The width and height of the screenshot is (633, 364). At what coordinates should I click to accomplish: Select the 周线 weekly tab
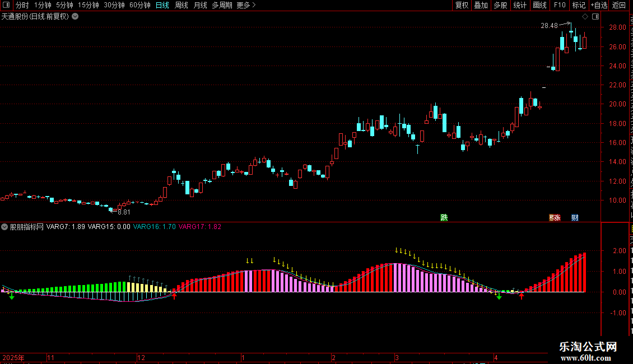(181, 5)
